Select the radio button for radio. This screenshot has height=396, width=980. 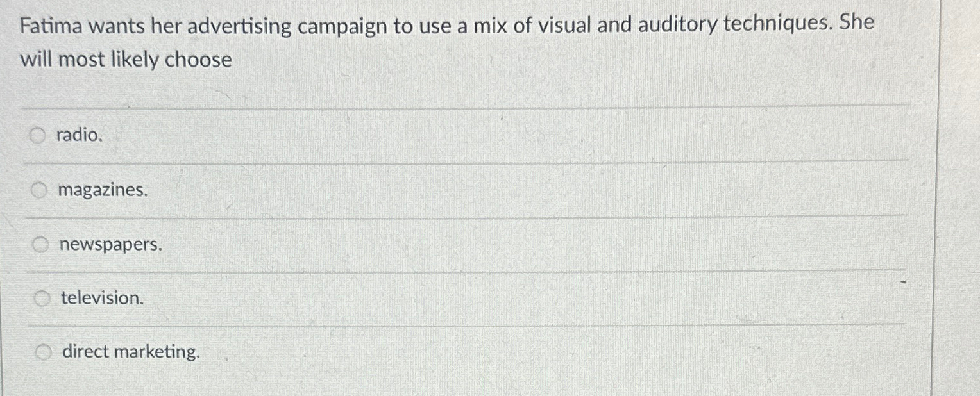click(38, 135)
